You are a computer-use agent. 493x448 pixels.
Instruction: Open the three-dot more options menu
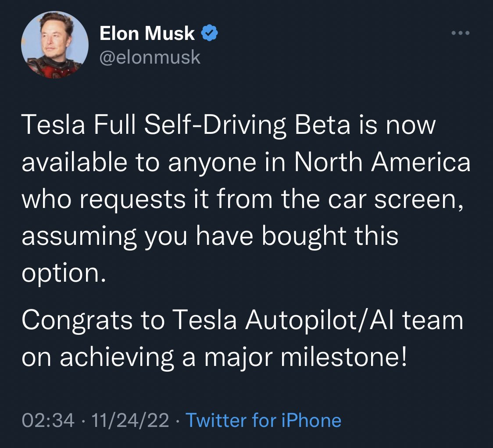[x=460, y=33]
